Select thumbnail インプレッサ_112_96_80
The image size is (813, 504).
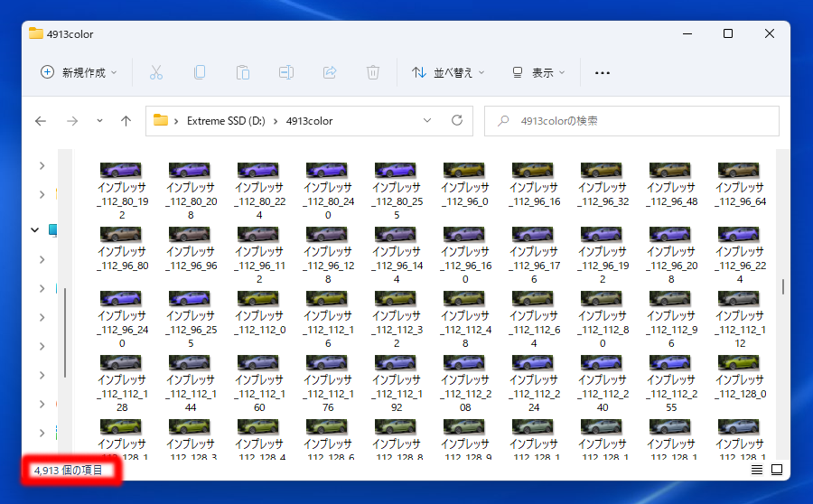[121, 234]
